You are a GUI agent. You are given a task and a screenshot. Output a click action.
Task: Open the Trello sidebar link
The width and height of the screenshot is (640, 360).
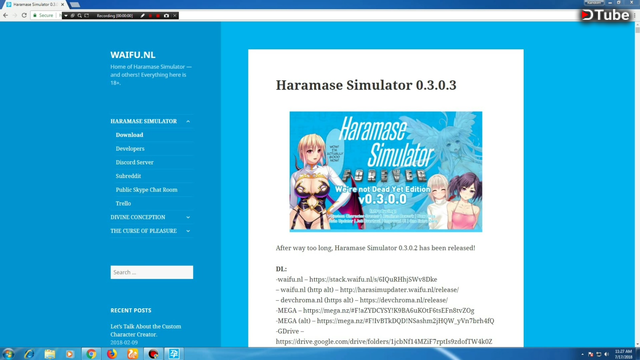click(123, 203)
